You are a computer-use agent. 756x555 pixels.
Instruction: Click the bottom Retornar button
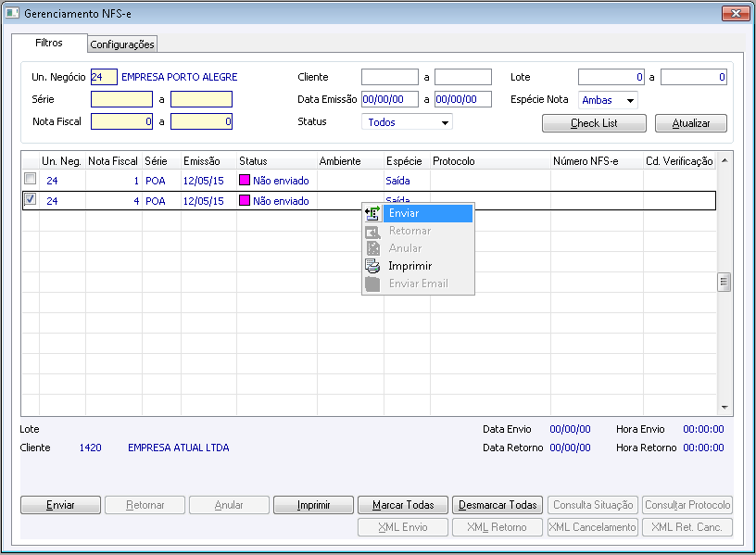coord(145,505)
